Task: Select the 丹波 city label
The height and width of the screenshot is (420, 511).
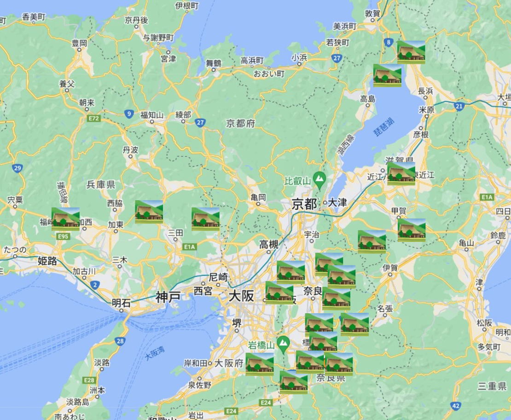Action: [130, 150]
